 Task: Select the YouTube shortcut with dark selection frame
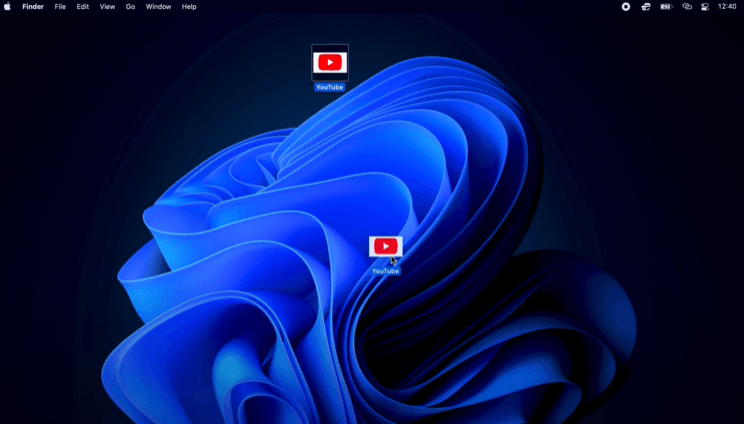pos(330,63)
